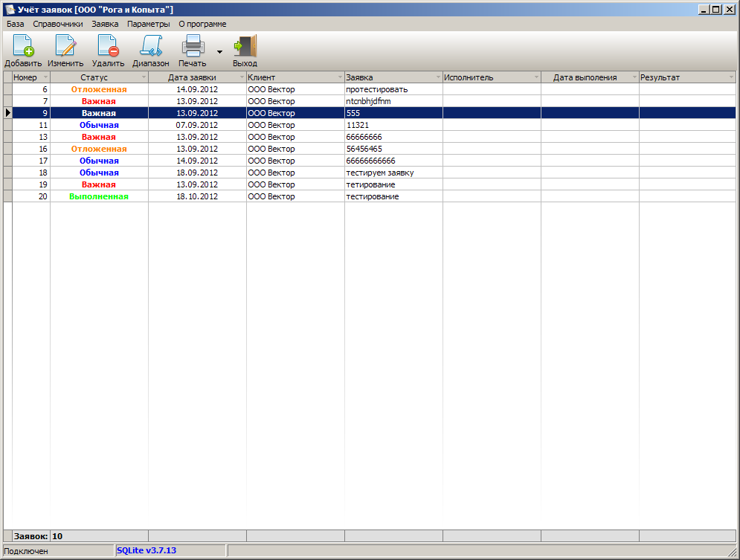Open the Исполнитель column filter dropdown
The image size is (740, 560).
(537, 77)
